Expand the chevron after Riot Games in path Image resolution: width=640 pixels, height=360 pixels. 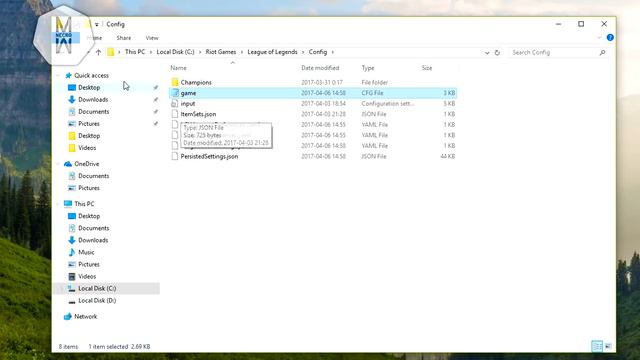click(242, 52)
